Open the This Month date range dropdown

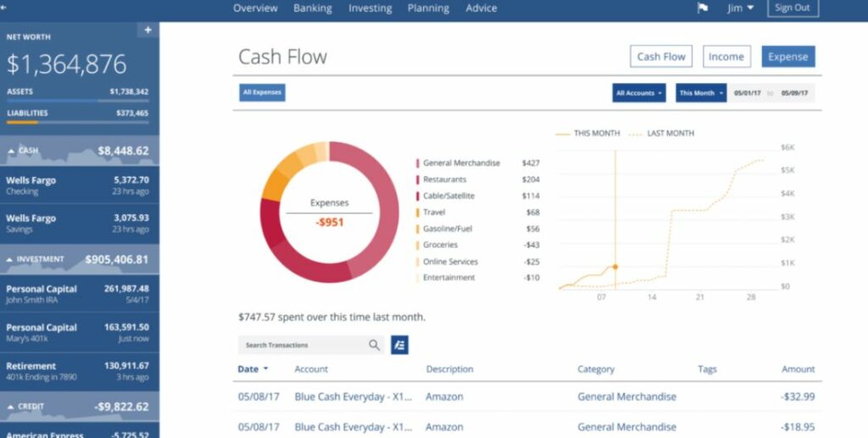701,93
